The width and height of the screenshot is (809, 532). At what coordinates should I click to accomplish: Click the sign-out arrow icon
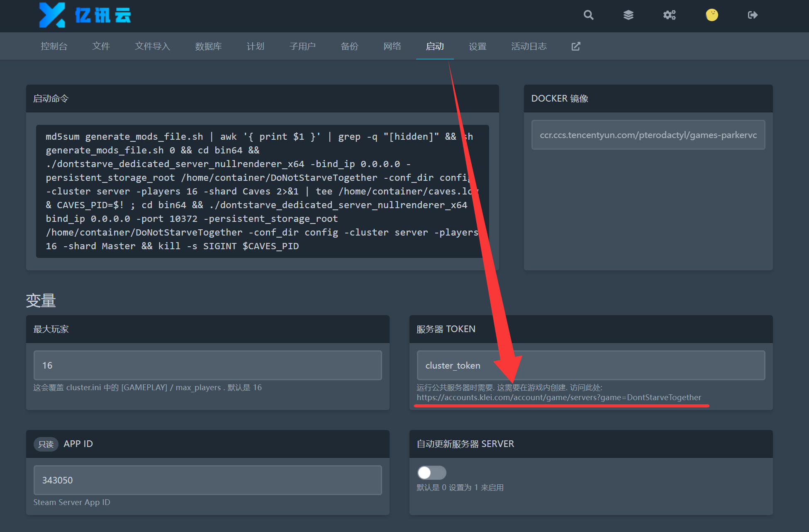753,15
